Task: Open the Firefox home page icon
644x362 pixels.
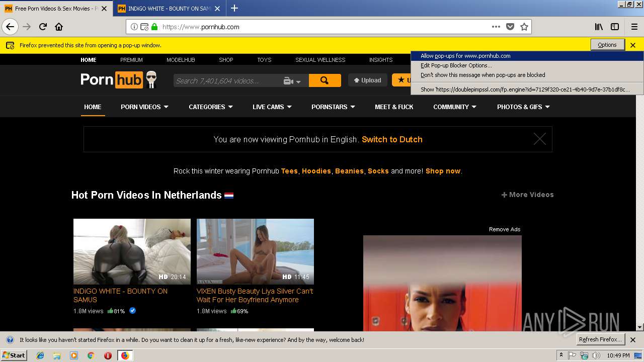Action: pos(59,27)
